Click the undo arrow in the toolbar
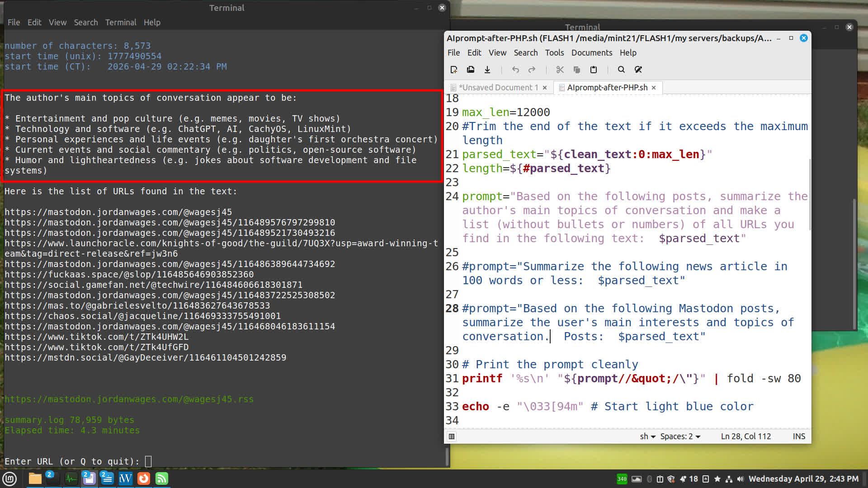 (x=515, y=70)
